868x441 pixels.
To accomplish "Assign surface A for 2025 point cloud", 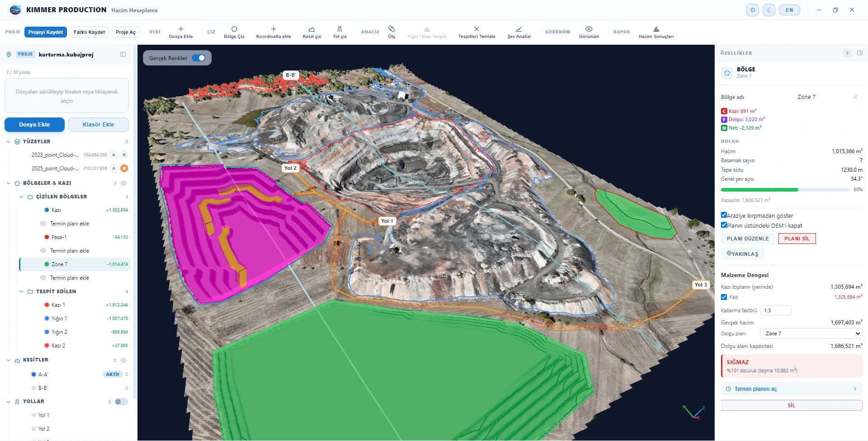I will tap(114, 169).
